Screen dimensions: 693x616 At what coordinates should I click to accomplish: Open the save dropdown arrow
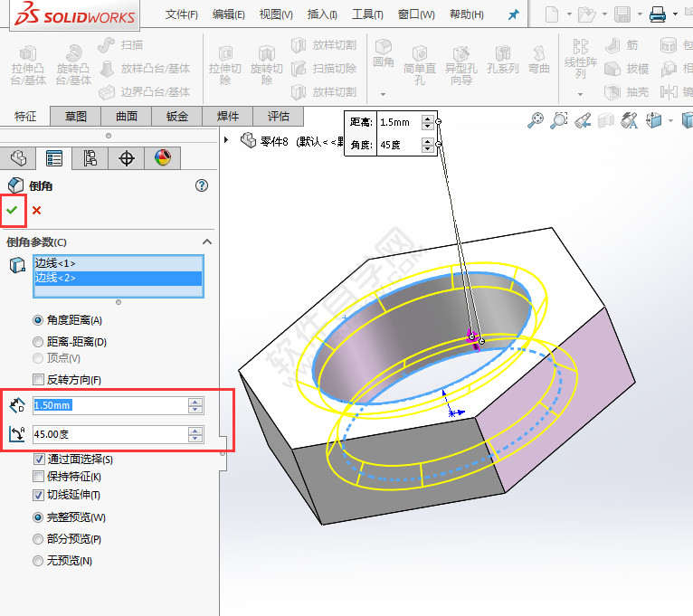pos(640,14)
